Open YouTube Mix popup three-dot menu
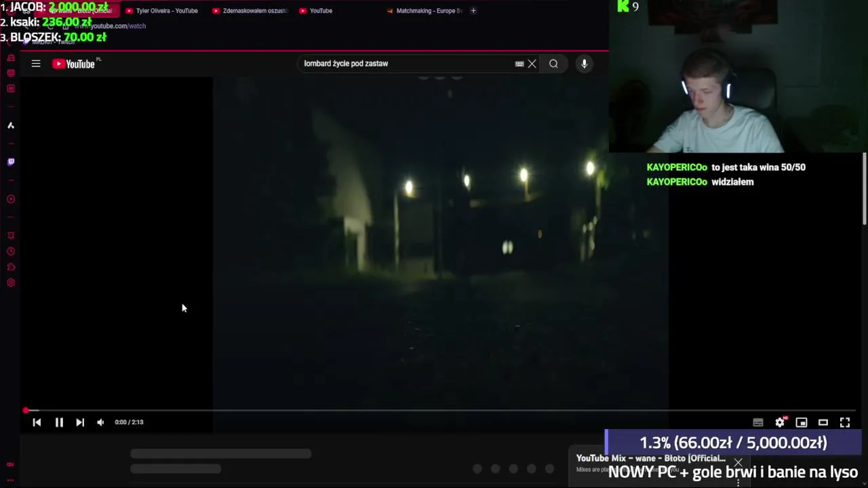This screenshot has width=868, height=488. click(x=738, y=483)
